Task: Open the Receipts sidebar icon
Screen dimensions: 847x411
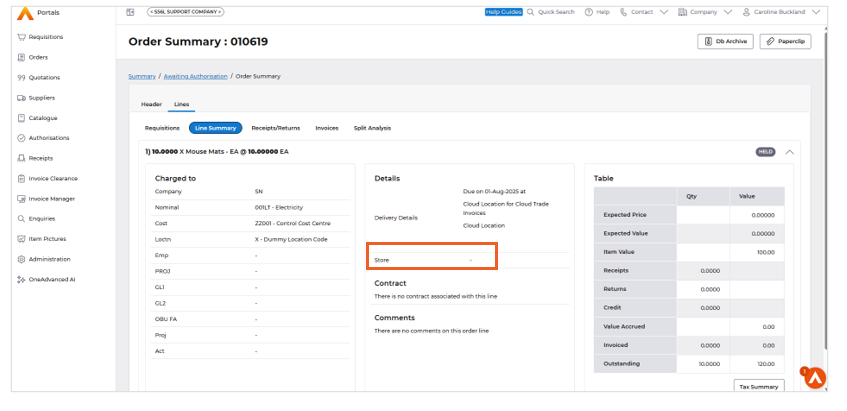Action: click(x=22, y=158)
